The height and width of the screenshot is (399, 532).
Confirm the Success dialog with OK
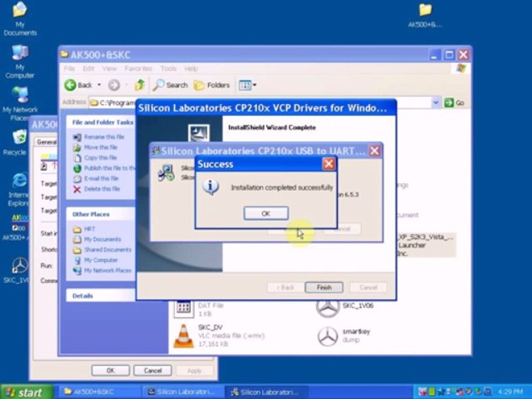[x=266, y=213]
